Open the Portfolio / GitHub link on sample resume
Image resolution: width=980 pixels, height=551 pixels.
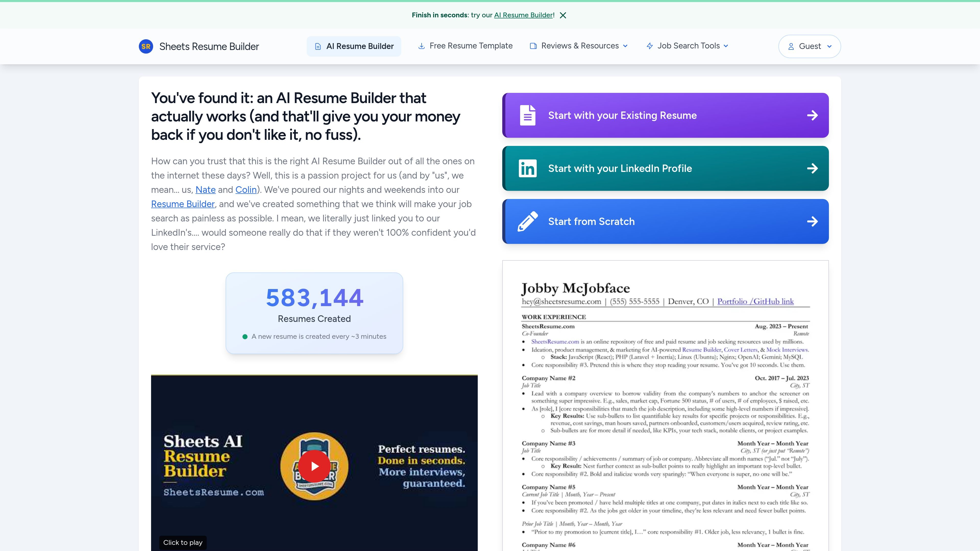click(x=755, y=302)
